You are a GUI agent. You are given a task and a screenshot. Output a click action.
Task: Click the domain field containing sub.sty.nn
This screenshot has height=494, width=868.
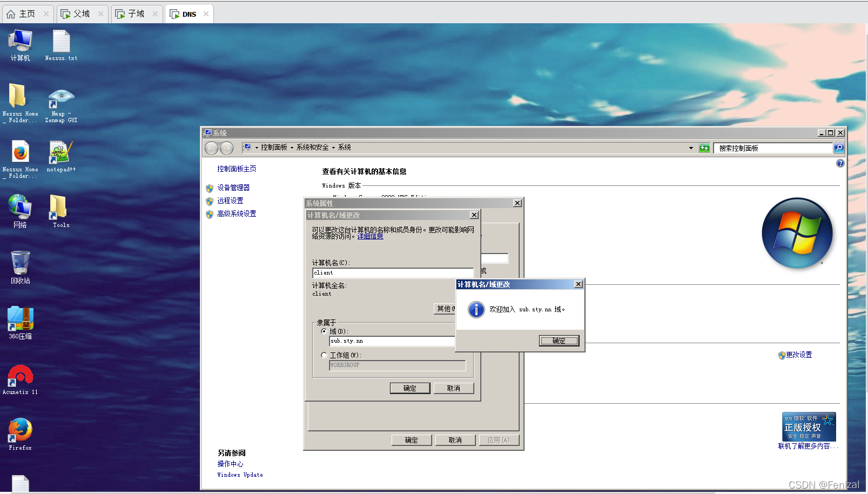tap(392, 341)
